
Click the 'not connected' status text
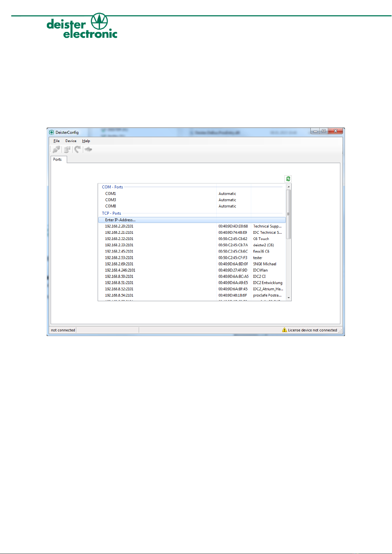pos(63,330)
